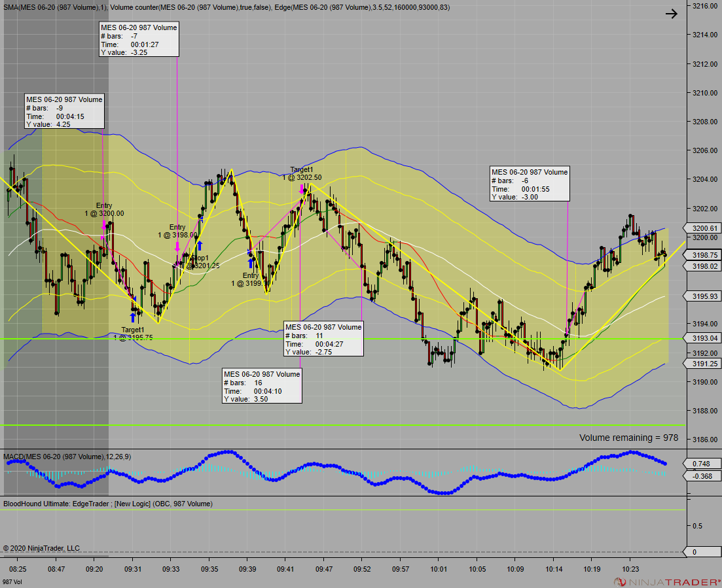This screenshot has height=588, width=722.
Task: Click the MACD -0.368 value label
Action: pos(702,476)
